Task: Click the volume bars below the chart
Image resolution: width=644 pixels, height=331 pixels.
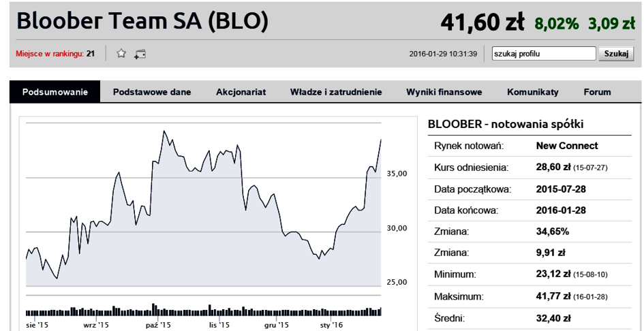Action: 204,311
